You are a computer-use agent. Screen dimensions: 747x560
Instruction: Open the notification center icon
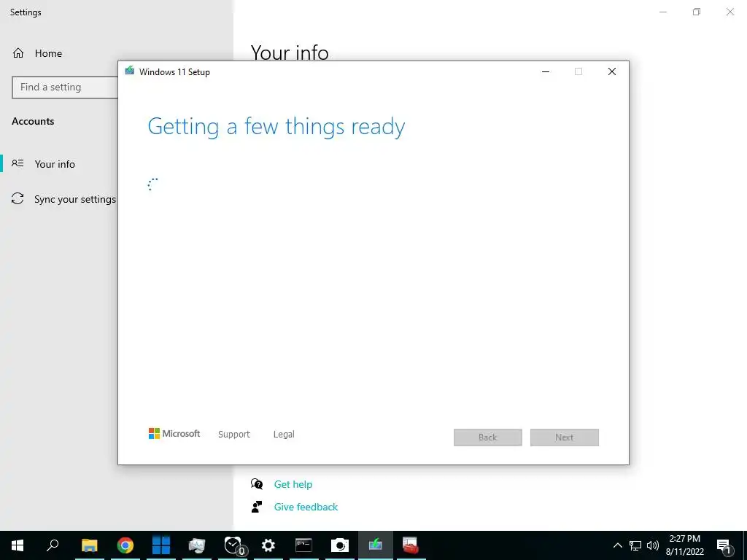point(724,545)
